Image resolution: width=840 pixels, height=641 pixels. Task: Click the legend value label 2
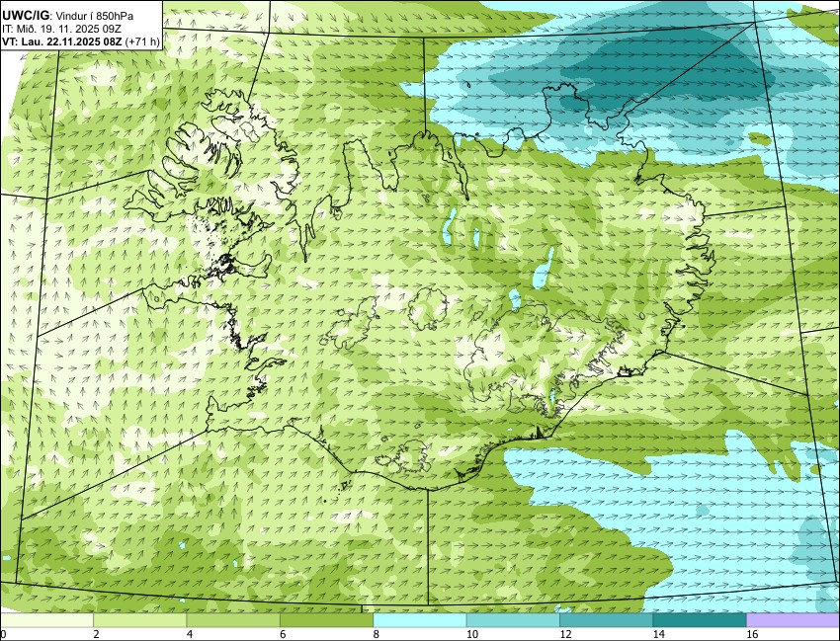click(97, 634)
